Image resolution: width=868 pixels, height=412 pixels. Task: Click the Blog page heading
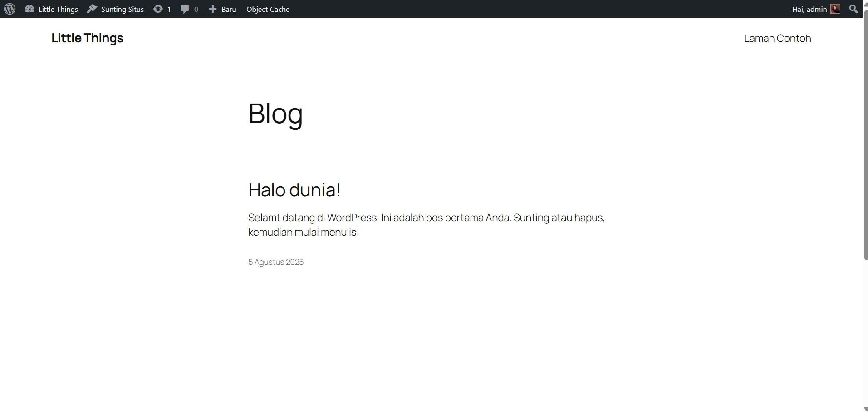(275, 114)
